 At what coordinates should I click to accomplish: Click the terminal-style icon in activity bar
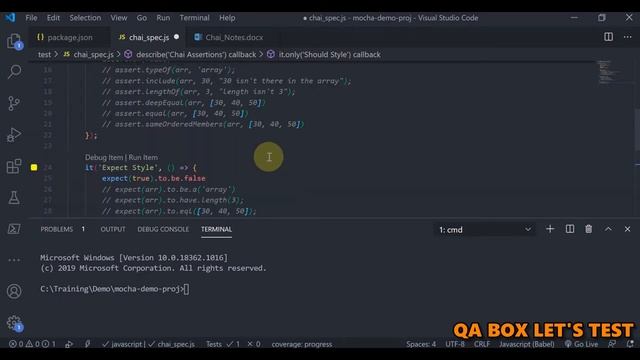14,229
